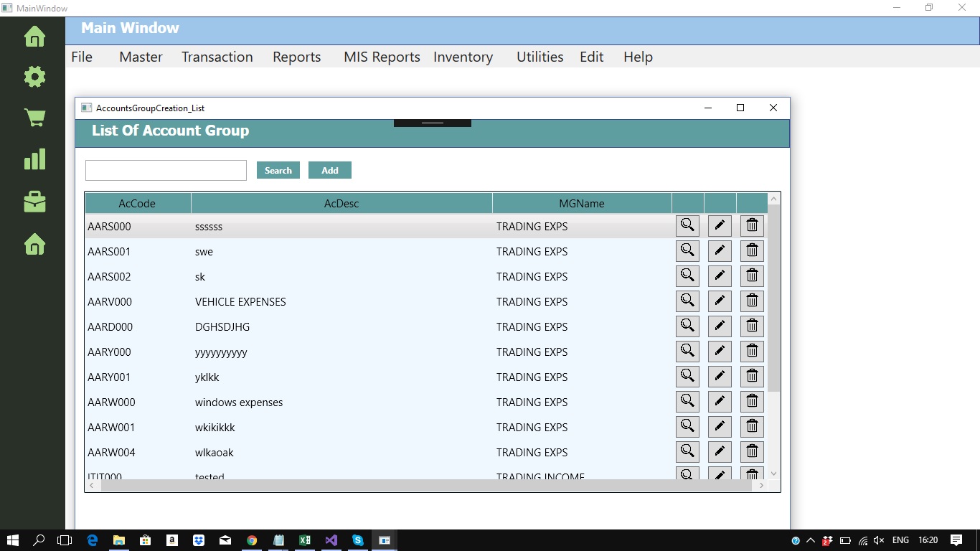Open the MIS Reports menu
This screenshot has height=551, width=980.
point(381,57)
